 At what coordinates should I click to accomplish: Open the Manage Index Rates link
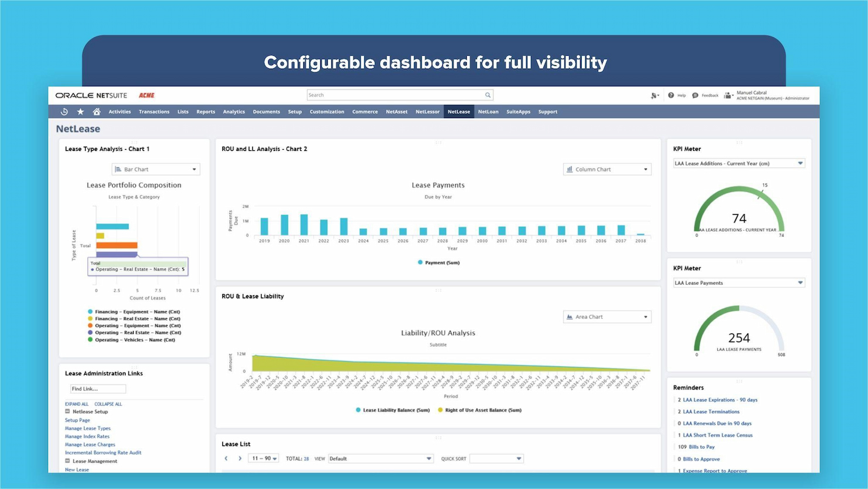(87, 436)
